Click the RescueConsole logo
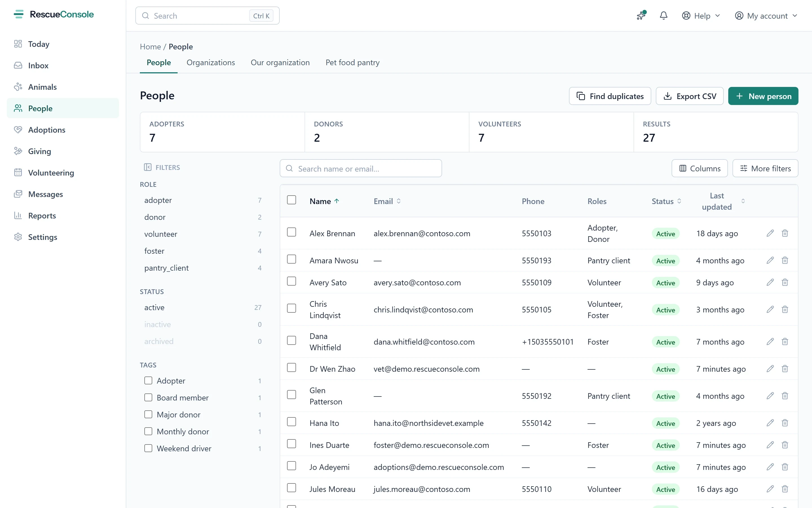812x508 pixels. pos(54,14)
